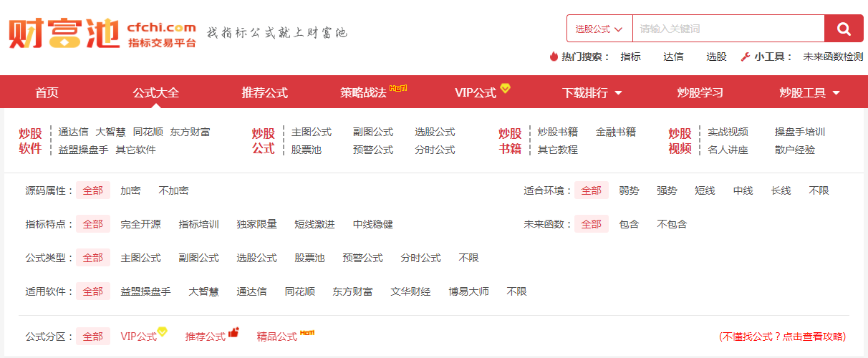Viewport: 868px width, 358px height.
Task: Open 通达信 software link
Action: point(74,132)
